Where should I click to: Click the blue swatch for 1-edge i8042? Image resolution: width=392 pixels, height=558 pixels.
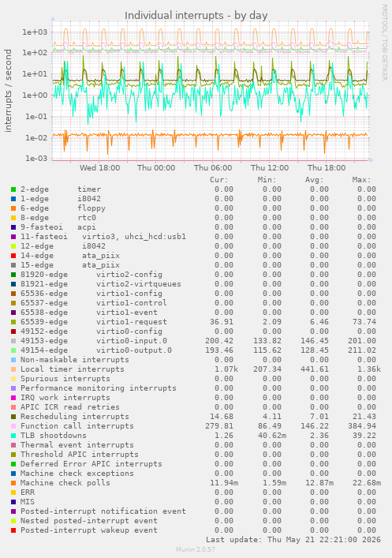tap(13, 199)
